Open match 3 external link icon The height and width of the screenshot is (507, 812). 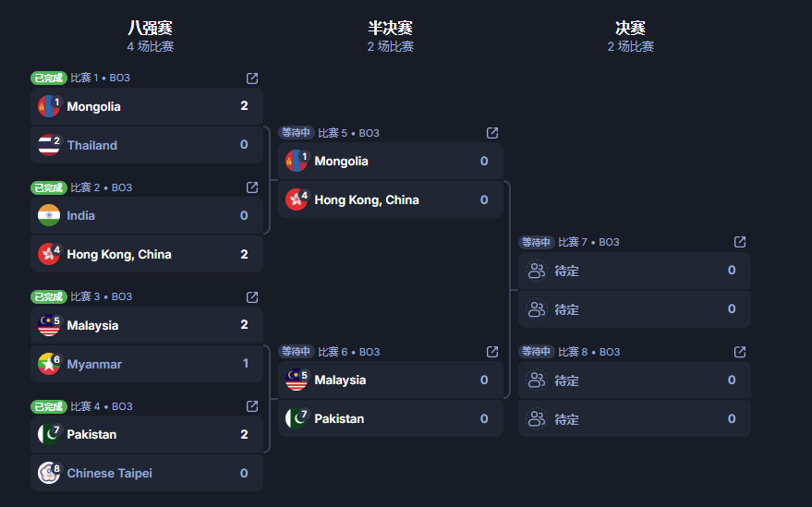pos(252,297)
